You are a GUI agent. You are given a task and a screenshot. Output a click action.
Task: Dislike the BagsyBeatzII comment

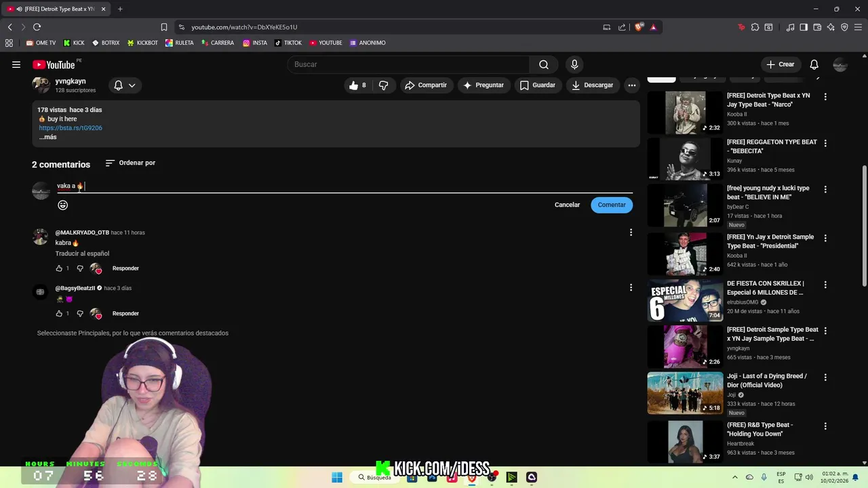coord(80,314)
